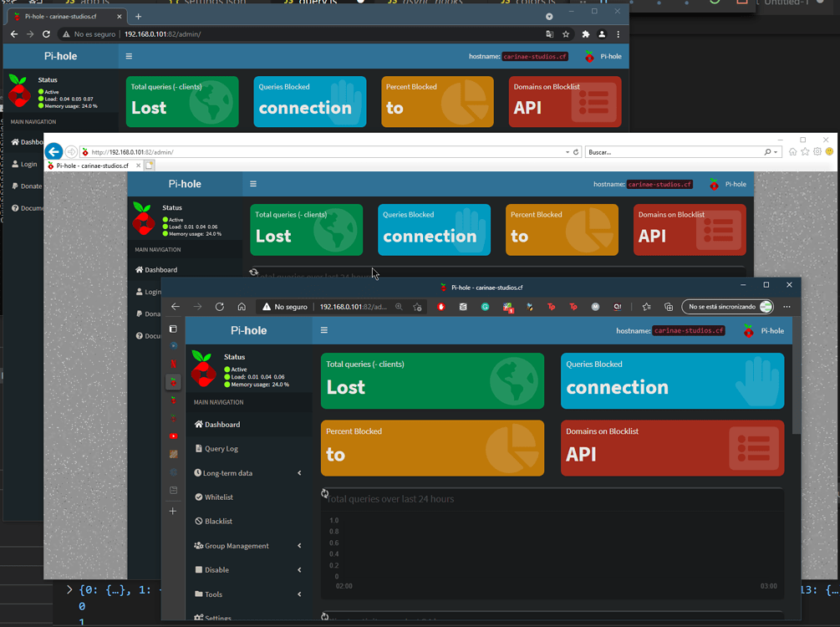Click Pi-hole user menu in Internet Explorer header

(x=728, y=184)
